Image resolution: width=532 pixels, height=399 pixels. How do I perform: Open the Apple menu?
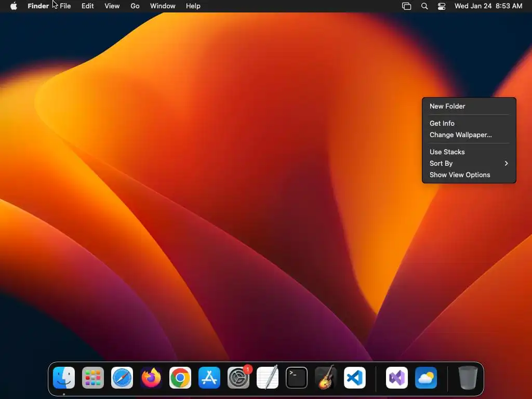[14, 6]
